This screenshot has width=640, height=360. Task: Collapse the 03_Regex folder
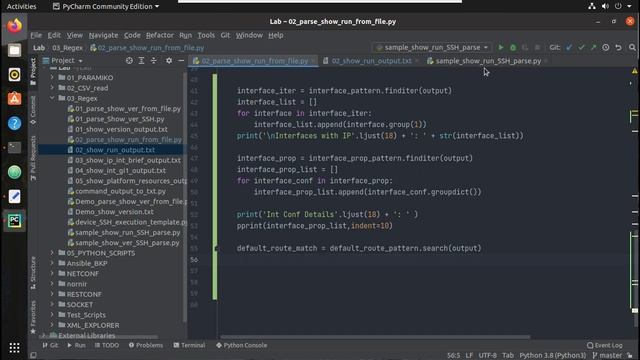click(52, 98)
